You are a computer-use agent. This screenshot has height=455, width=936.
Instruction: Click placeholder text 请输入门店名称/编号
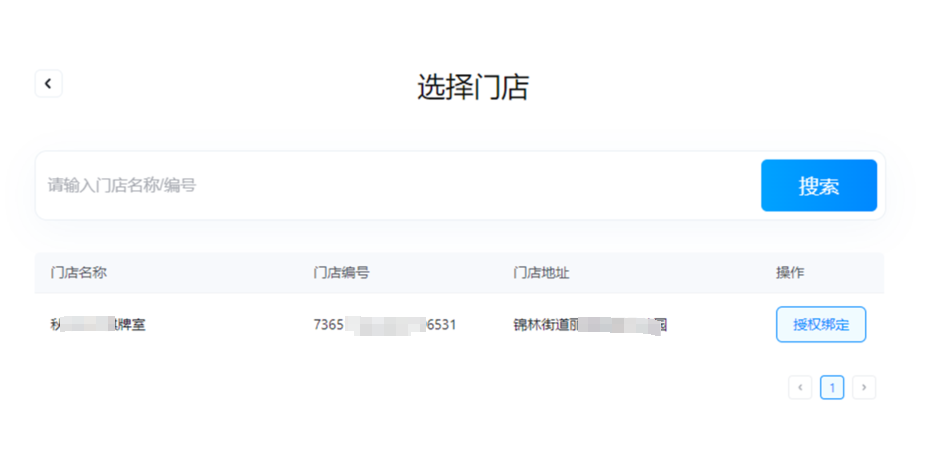click(x=122, y=186)
